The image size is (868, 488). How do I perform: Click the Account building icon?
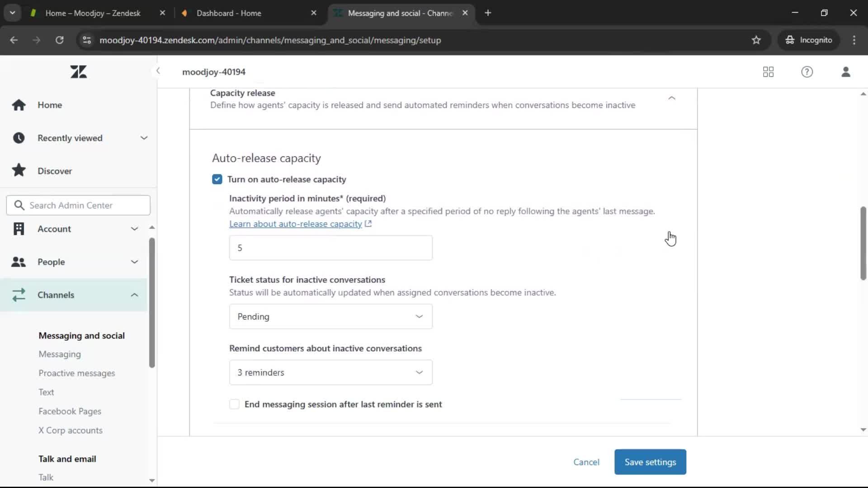click(19, 229)
